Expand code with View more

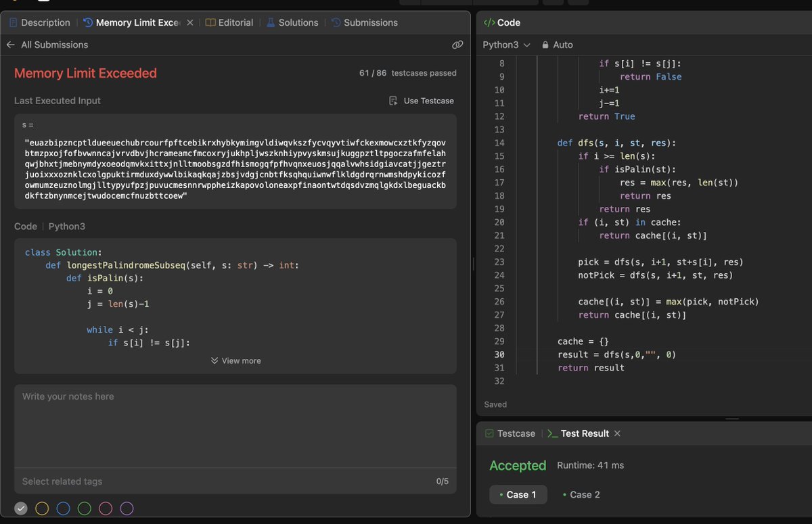point(235,360)
